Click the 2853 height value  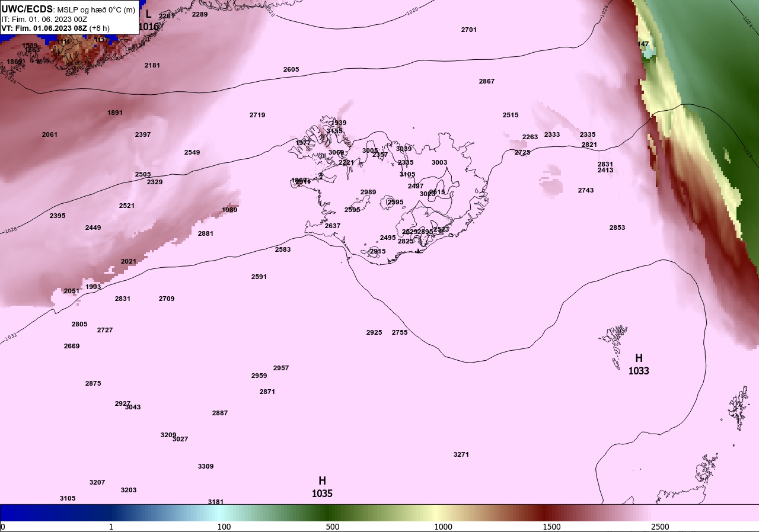tap(617, 227)
